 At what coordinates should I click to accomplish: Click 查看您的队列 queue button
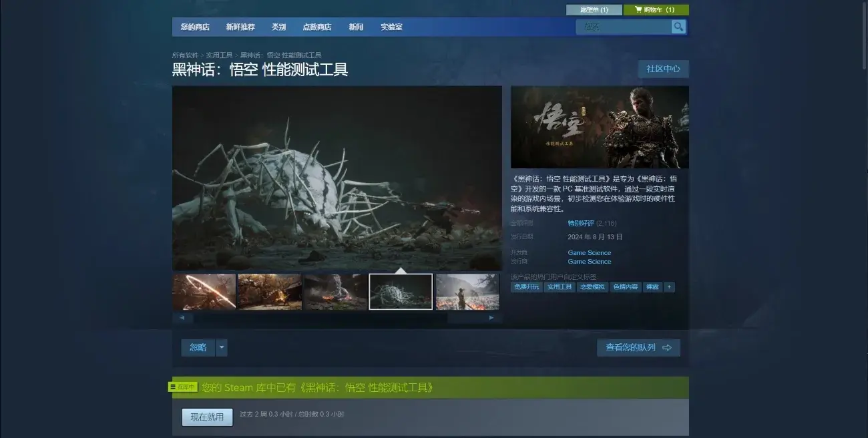point(638,348)
